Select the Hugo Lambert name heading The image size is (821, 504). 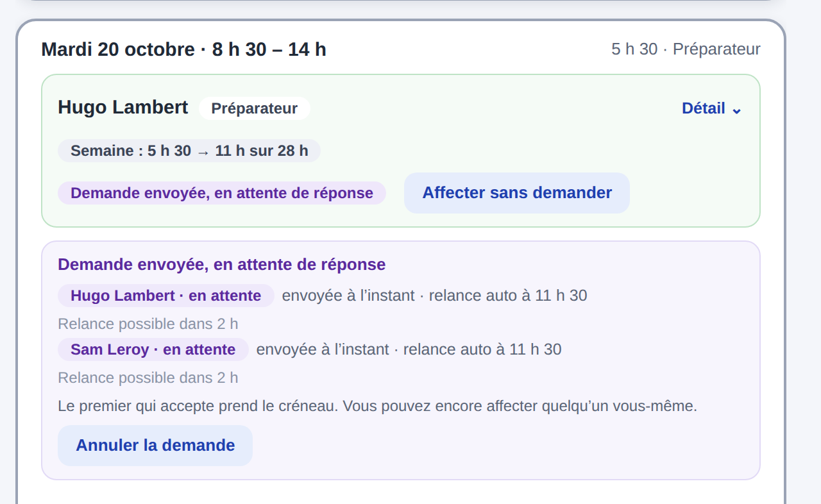123,107
